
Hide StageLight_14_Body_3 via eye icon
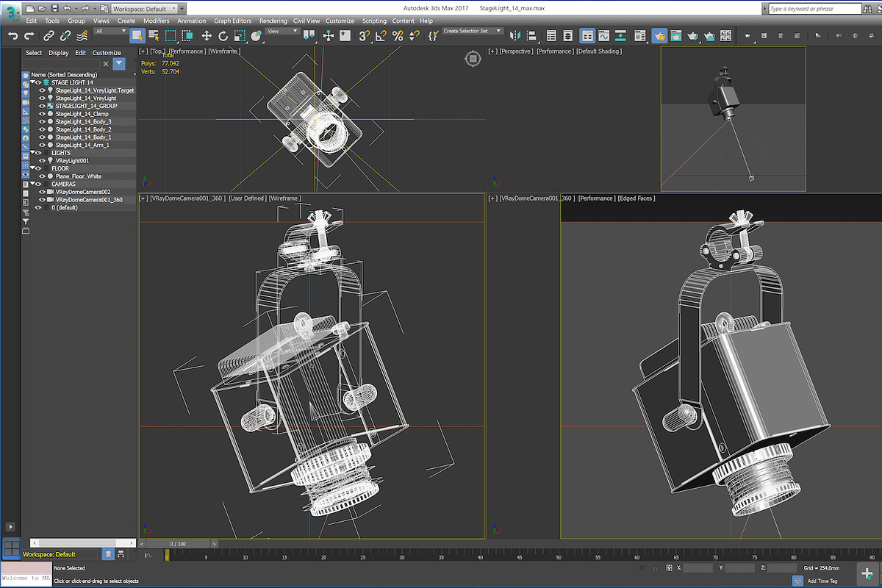tap(42, 121)
